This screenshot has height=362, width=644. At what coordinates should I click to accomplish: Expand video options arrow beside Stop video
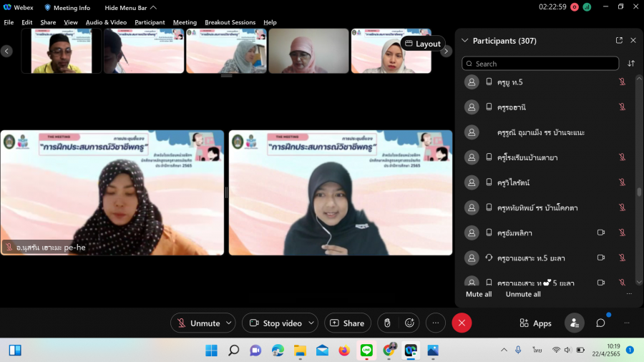pyautogui.click(x=311, y=323)
